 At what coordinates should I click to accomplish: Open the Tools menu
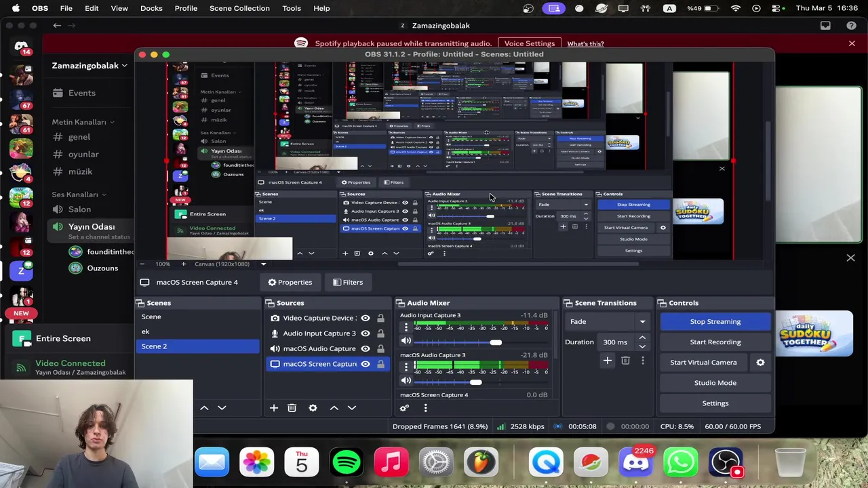[x=292, y=8]
